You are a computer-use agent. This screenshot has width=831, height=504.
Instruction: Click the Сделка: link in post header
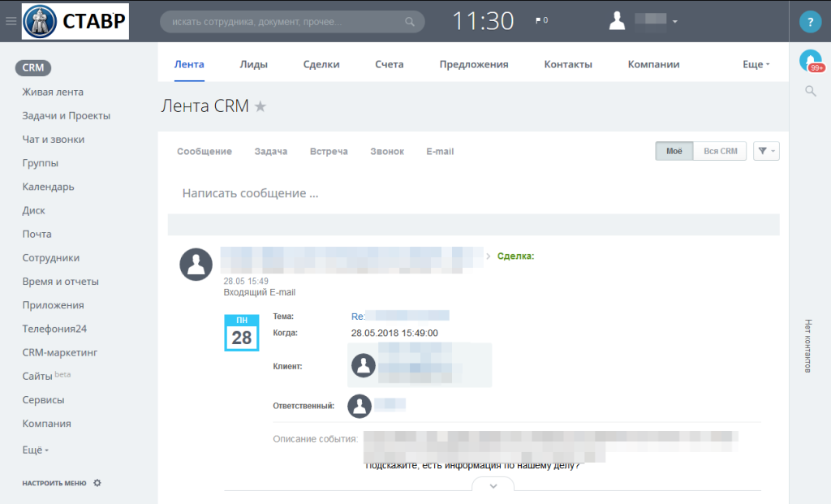[515, 256]
